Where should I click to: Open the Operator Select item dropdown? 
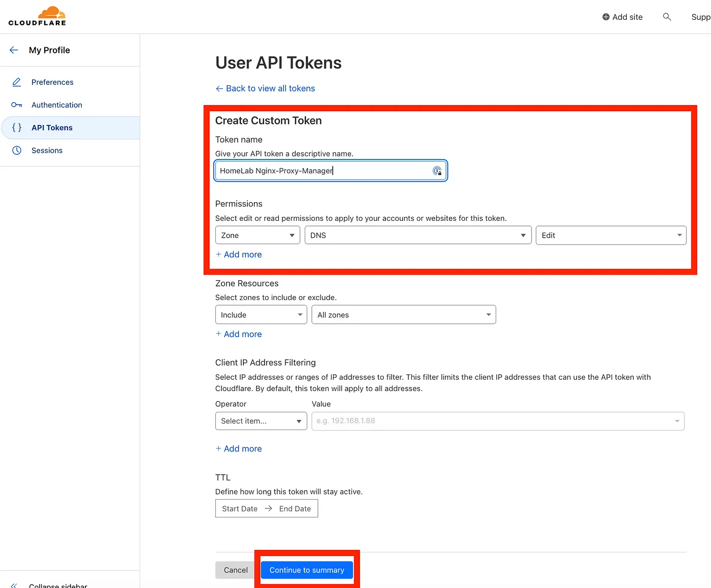(x=261, y=421)
